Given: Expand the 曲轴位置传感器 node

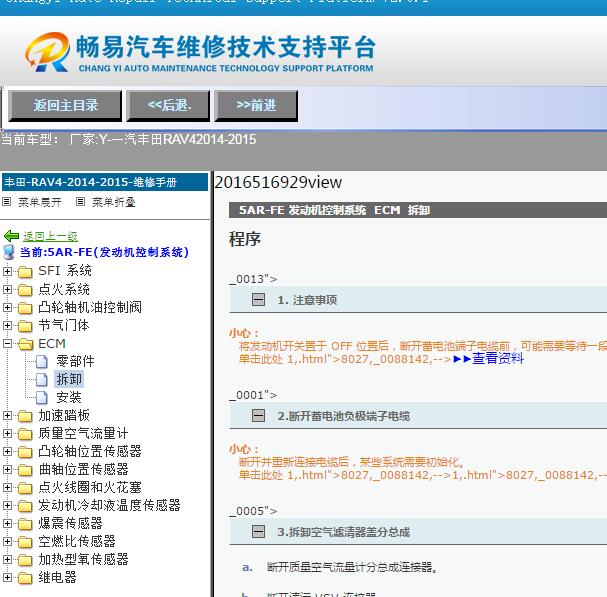Looking at the screenshot, I should click(7, 469).
